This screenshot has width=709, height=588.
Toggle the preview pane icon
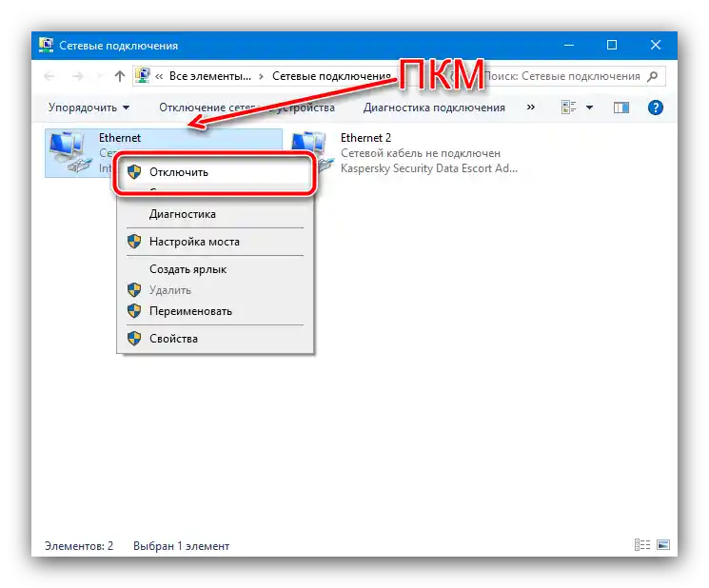(x=620, y=108)
